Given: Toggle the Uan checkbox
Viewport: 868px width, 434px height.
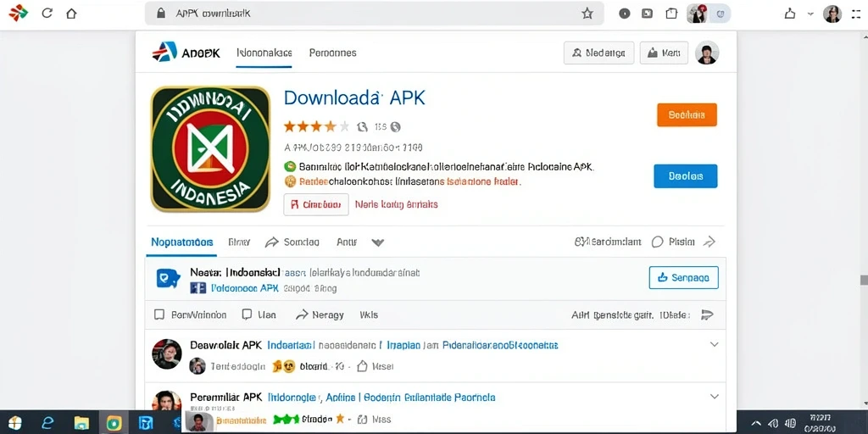Looking at the screenshot, I should point(248,314).
